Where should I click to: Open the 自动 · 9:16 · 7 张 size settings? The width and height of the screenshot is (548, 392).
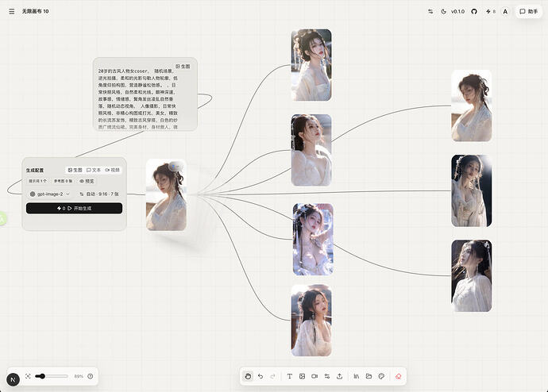point(99,194)
